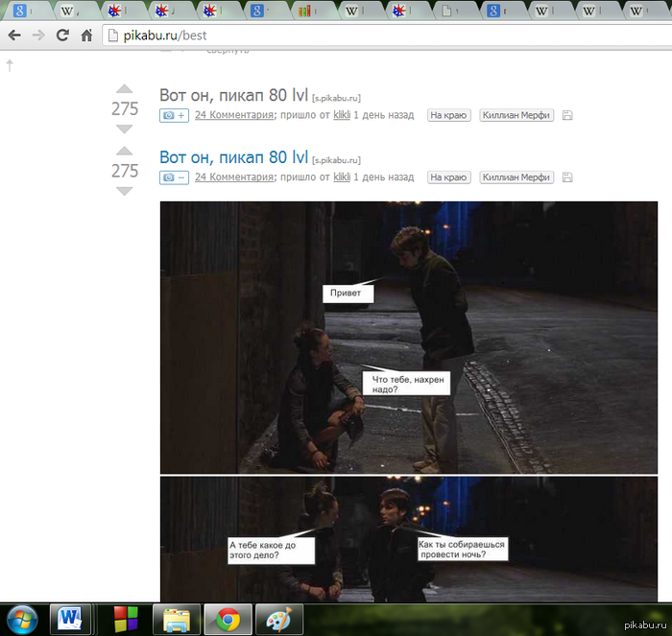Viewport: 672px width, 636px height.
Task: Downvote the upper post with gray title
Action: tap(124, 129)
